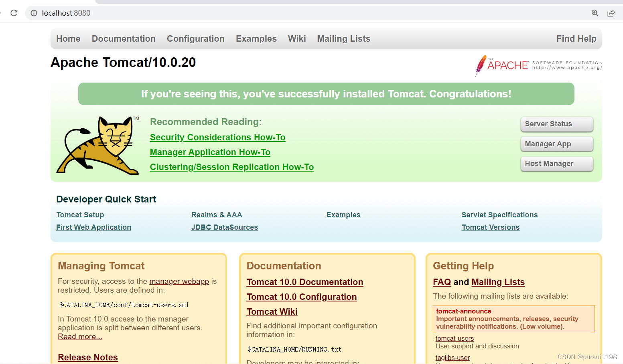
Task: Open Tomcat 10.0 Documentation link
Action: (305, 282)
